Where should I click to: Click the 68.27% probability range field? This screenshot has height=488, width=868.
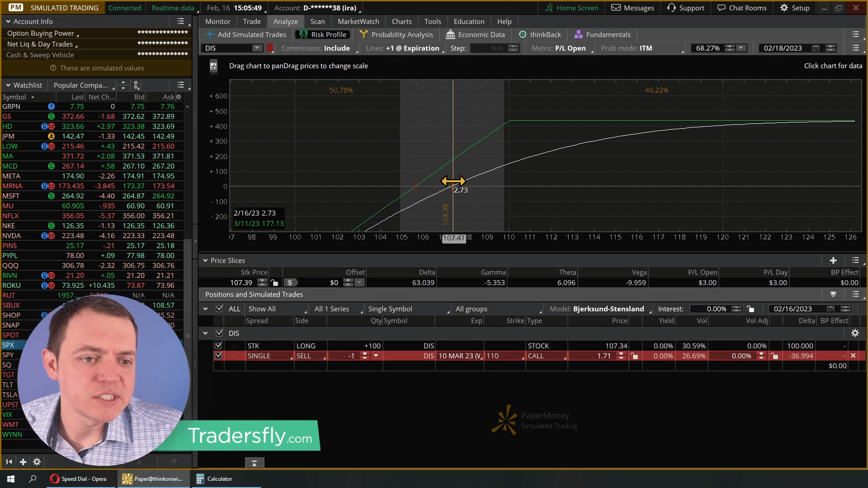point(708,48)
